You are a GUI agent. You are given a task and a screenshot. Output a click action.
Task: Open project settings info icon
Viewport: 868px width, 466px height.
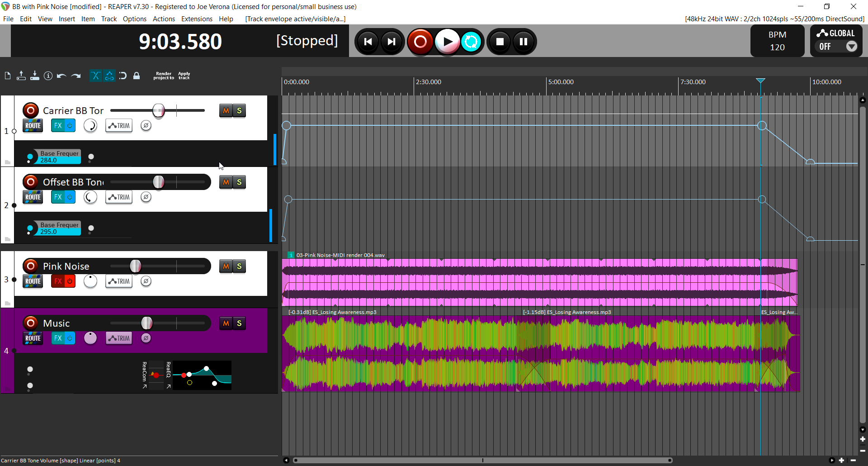point(48,76)
